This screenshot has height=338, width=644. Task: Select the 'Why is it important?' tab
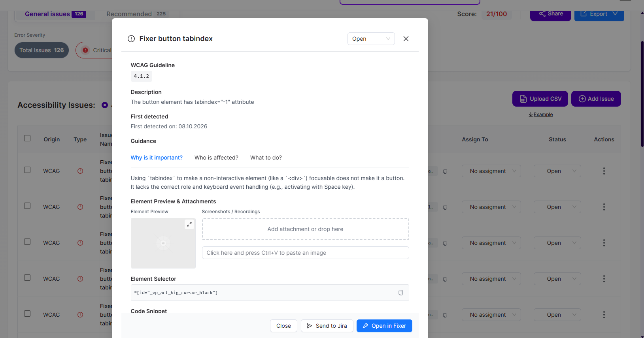(157, 158)
